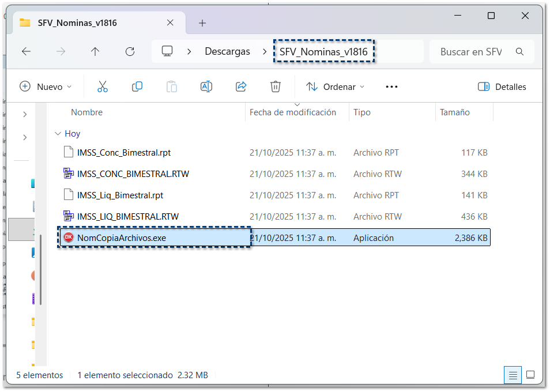Switch to large thumbnails view

point(530,375)
